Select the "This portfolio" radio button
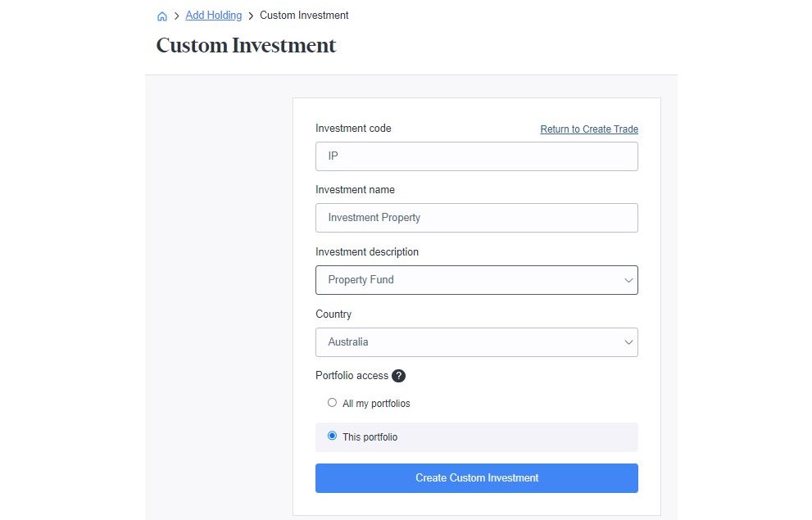This screenshot has height=520, width=812. (x=332, y=436)
